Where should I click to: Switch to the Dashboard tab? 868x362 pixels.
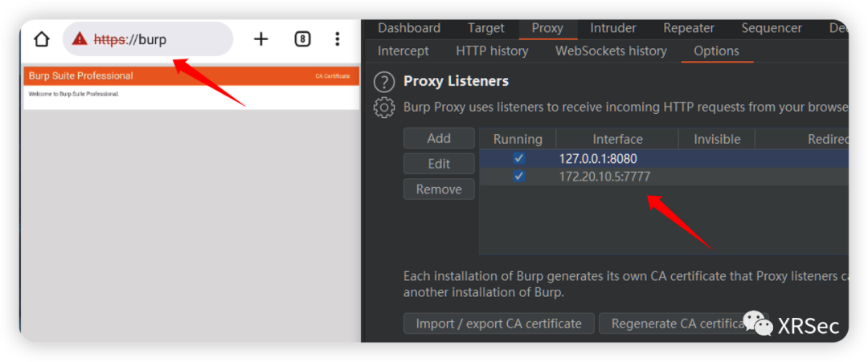pos(409,28)
